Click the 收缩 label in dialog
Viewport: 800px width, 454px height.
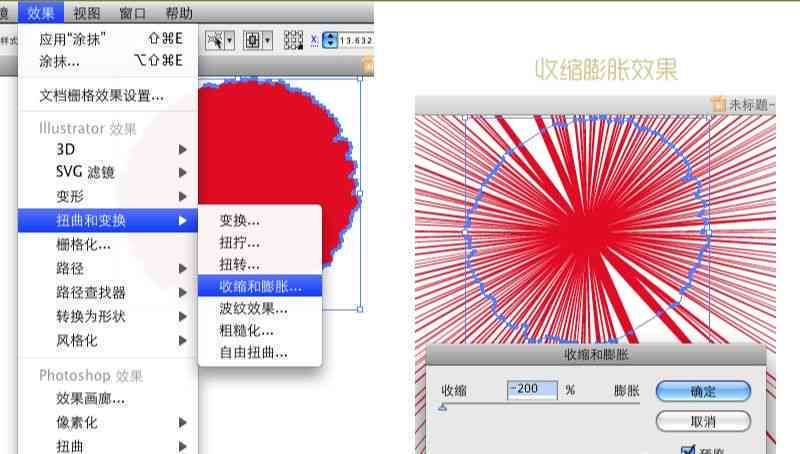click(x=454, y=391)
